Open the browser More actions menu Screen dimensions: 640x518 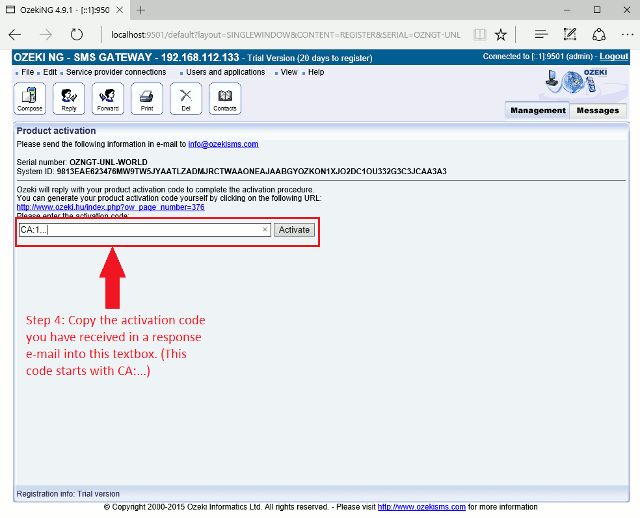coord(627,35)
